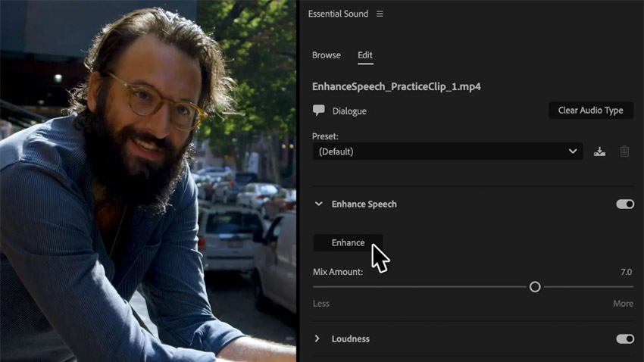Viewport: 644px width, 362px height.
Task: Click the video preview of the bearded man
Action: coord(148,181)
